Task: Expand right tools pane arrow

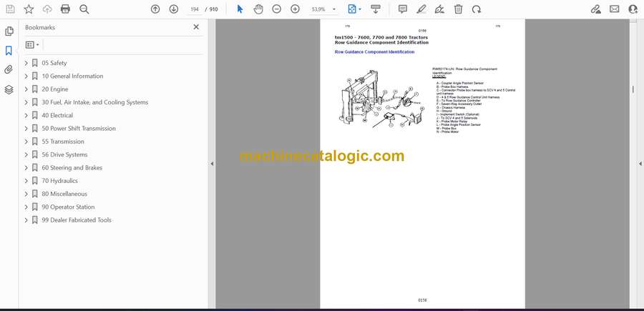Action: tap(640, 164)
